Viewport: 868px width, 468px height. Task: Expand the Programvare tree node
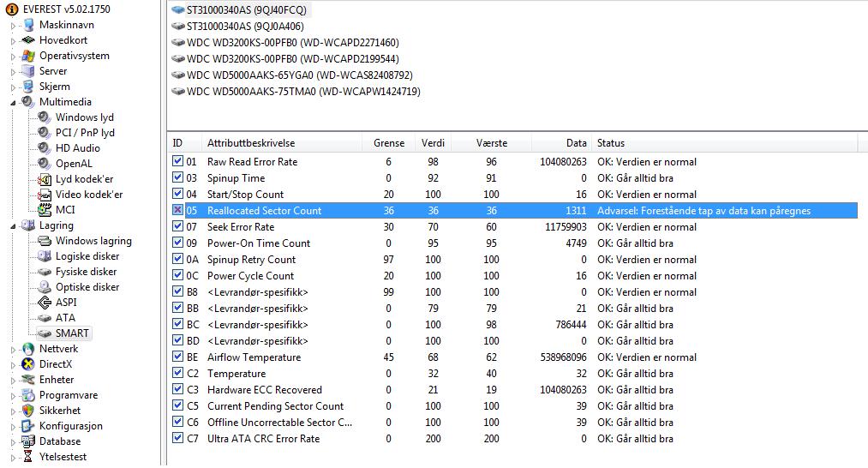(x=14, y=396)
